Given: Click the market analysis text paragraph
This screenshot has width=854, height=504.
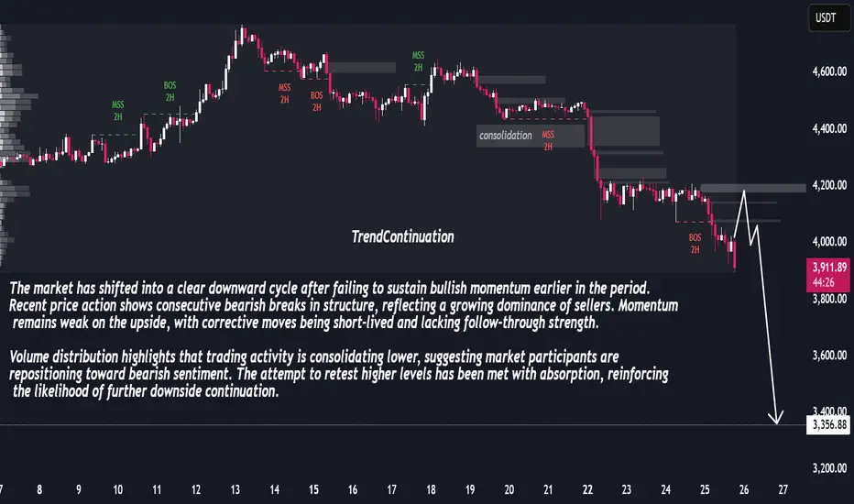Looking at the screenshot, I should point(339,339).
